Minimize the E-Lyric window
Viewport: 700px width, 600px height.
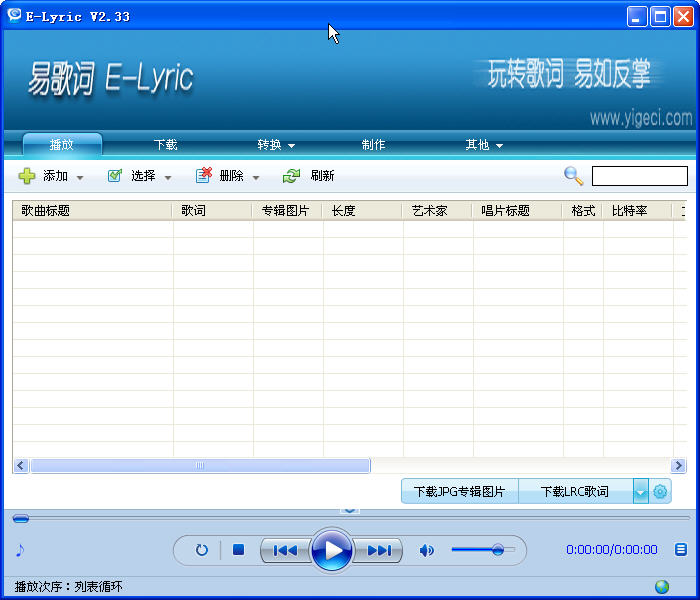tap(637, 17)
